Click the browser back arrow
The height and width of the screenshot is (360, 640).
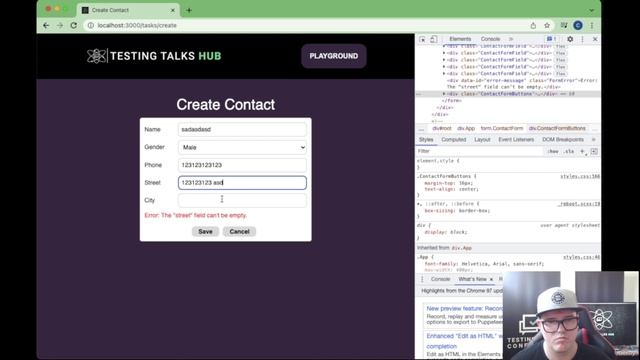(46, 25)
